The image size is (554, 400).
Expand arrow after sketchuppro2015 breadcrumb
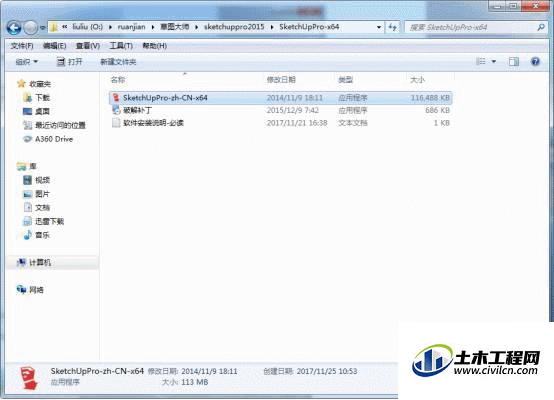pyautogui.click(x=272, y=27)
